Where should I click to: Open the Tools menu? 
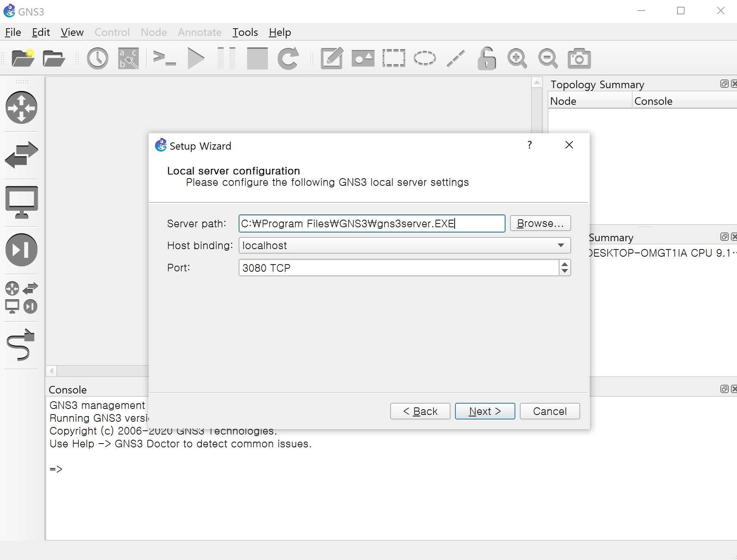pyautogui.click(x=245, y=32)
